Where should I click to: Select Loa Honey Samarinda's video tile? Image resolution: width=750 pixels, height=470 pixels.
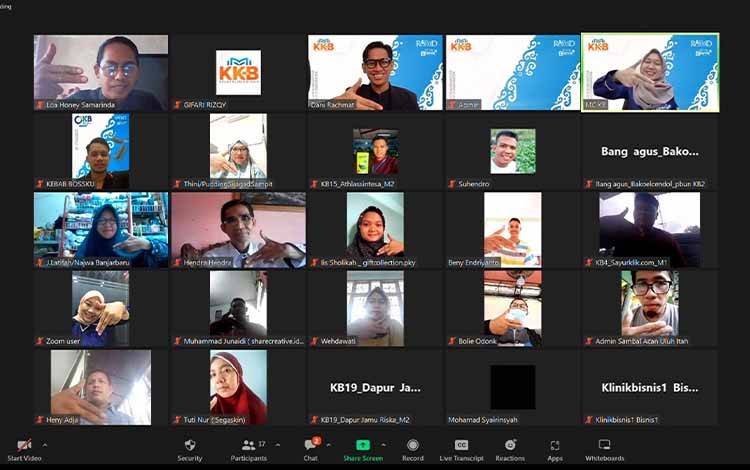(x=101, y=73)
